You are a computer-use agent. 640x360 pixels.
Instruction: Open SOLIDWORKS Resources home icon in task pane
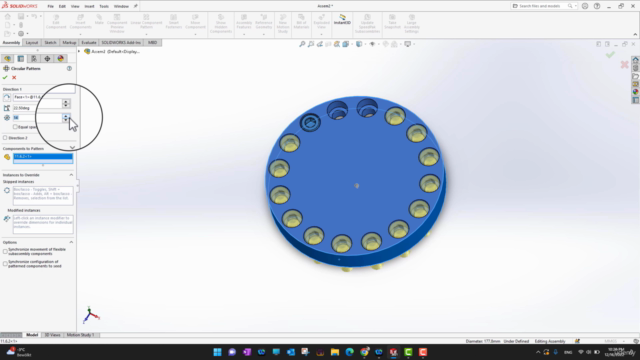636,60
